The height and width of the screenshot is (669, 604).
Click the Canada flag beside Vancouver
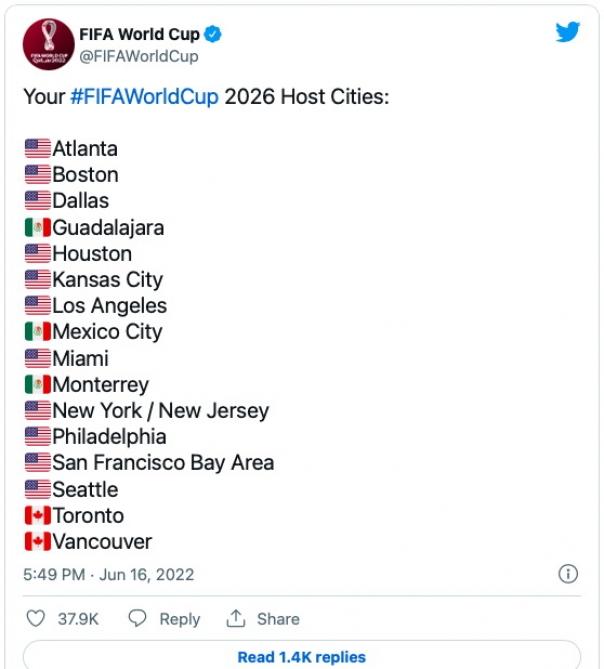point(37,542)
